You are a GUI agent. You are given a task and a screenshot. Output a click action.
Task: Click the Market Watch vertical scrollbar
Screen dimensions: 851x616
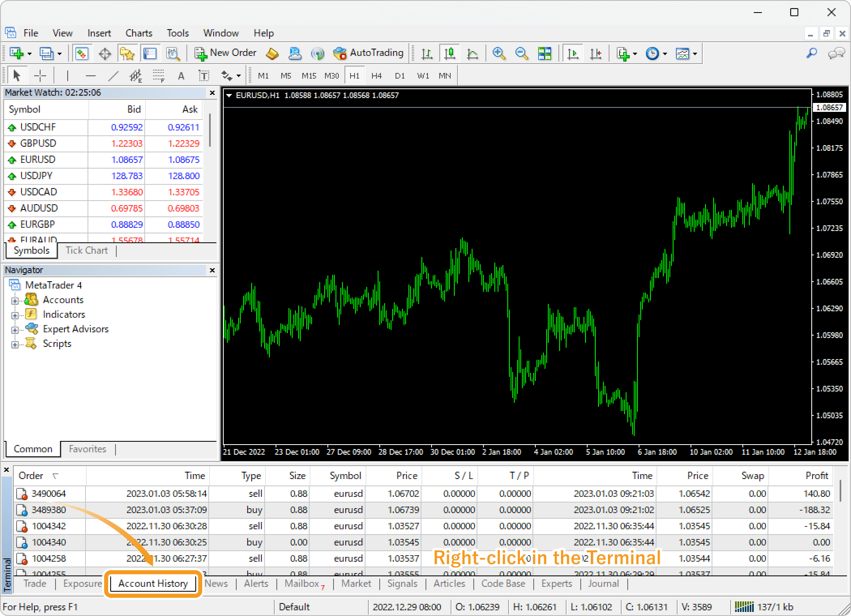[x=210, y=130]
